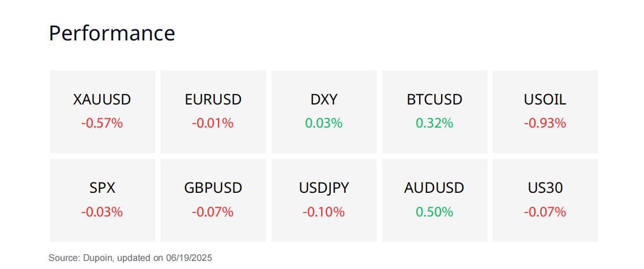Open the BTCUSD performance card
644x269 pixels.
click(x=435, y=112)
